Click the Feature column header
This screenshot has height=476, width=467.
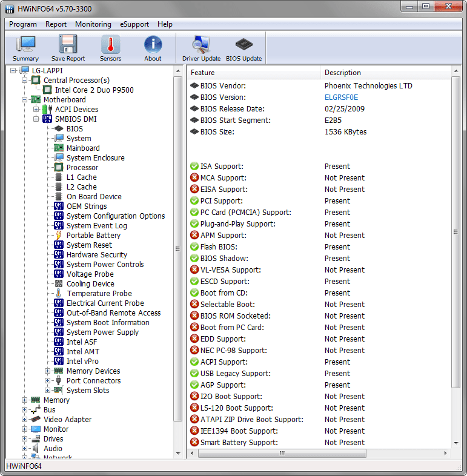(x=254, y=73)
